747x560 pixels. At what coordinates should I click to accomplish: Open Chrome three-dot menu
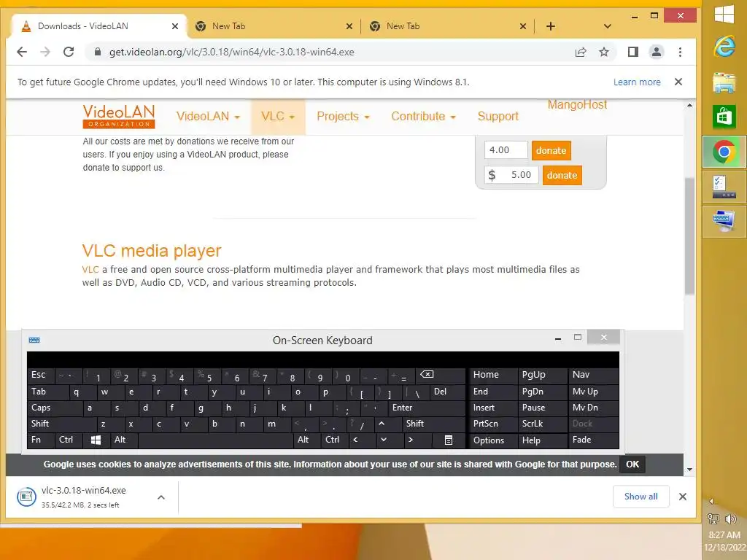(680, 52)
